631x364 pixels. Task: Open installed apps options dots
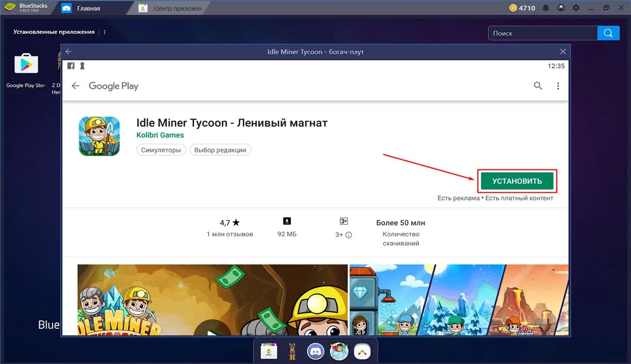(104, 32)
